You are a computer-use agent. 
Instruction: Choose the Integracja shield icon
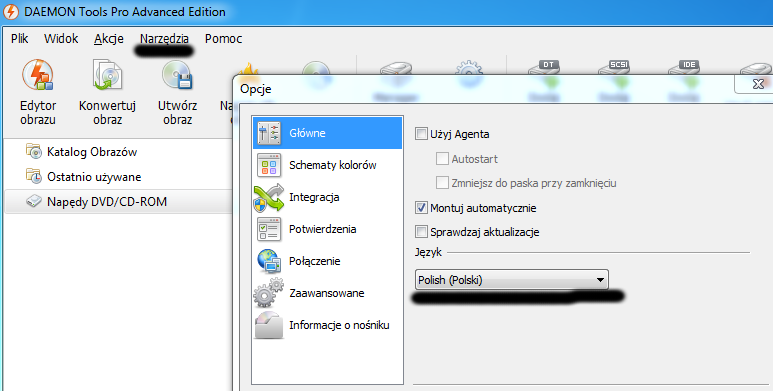coord(269,197)
